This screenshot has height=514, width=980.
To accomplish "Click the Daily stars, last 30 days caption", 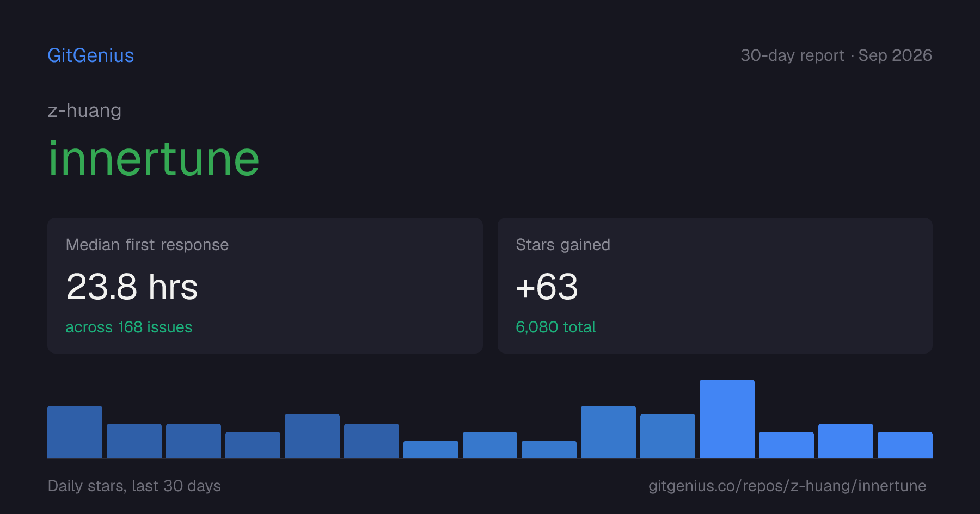I will [134, 486].
